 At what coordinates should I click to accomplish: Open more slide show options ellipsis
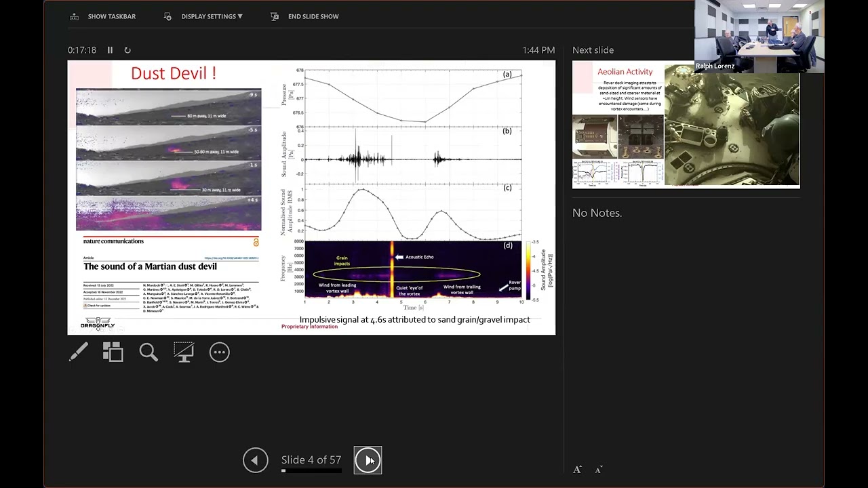(219, 352)
